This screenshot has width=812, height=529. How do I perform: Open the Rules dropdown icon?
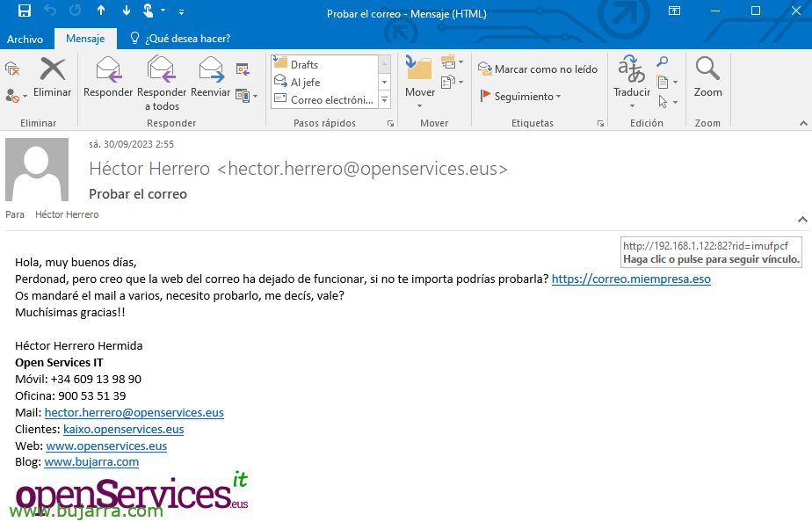pyautogui.click(x=452, y=63)
